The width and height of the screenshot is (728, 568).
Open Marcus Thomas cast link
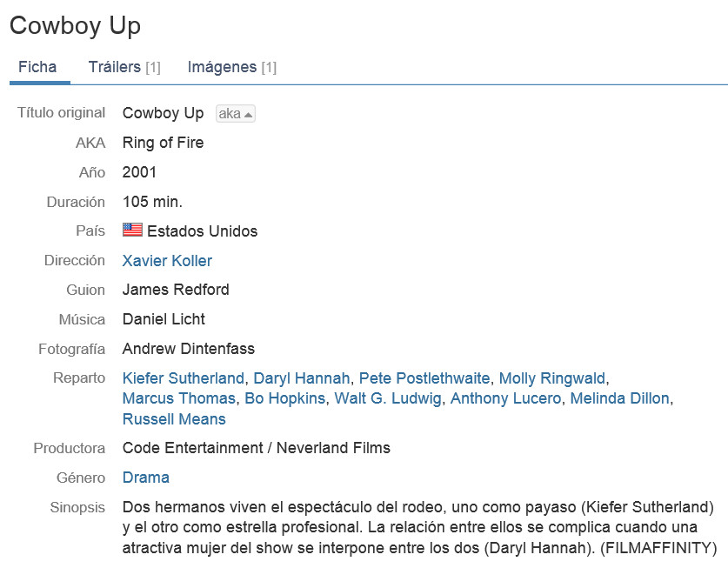click(179, 398)
